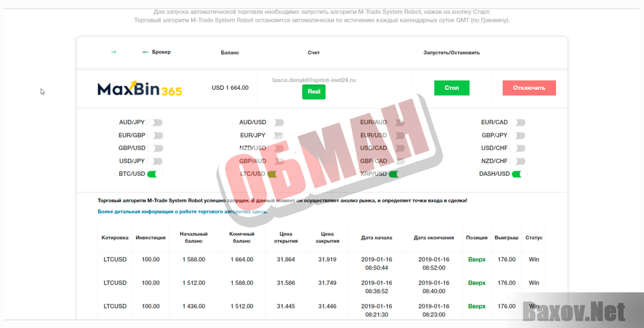Image resolution: width=644 pixels, height=328 pixels.
Task: Click the red Отключить button
Action: coord(529,88)
